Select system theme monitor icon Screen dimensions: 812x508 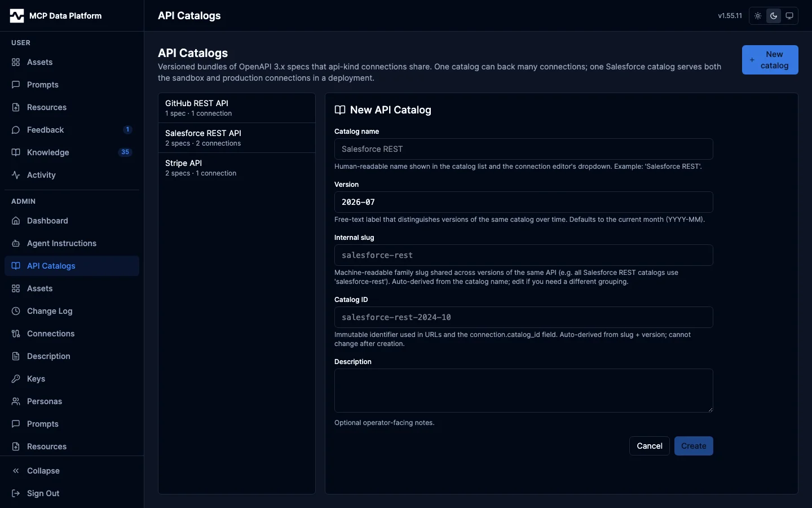(789, 16)
